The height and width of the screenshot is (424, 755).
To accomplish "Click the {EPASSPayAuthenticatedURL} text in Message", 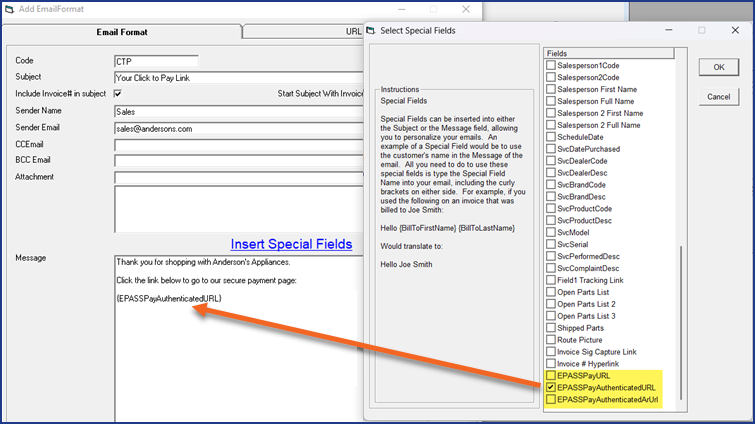I will [x=169, y=298].
